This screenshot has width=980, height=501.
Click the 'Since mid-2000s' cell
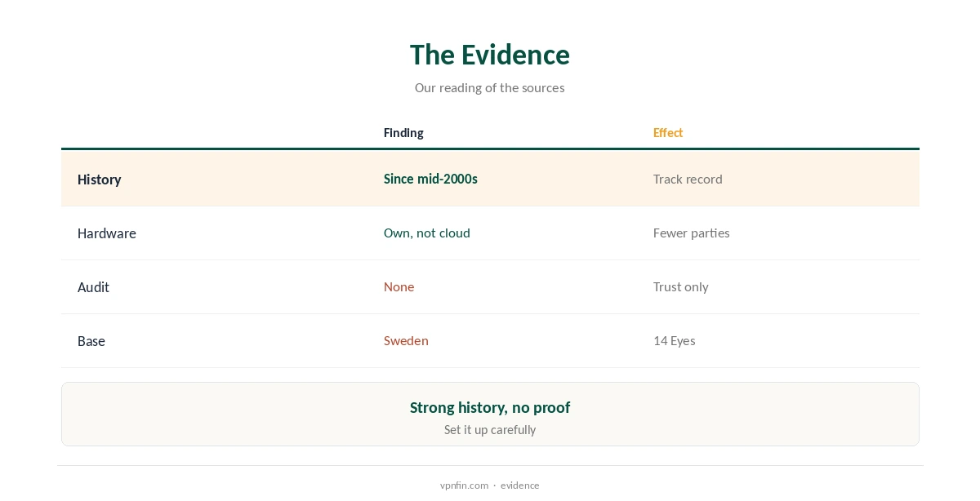(430, 179)
